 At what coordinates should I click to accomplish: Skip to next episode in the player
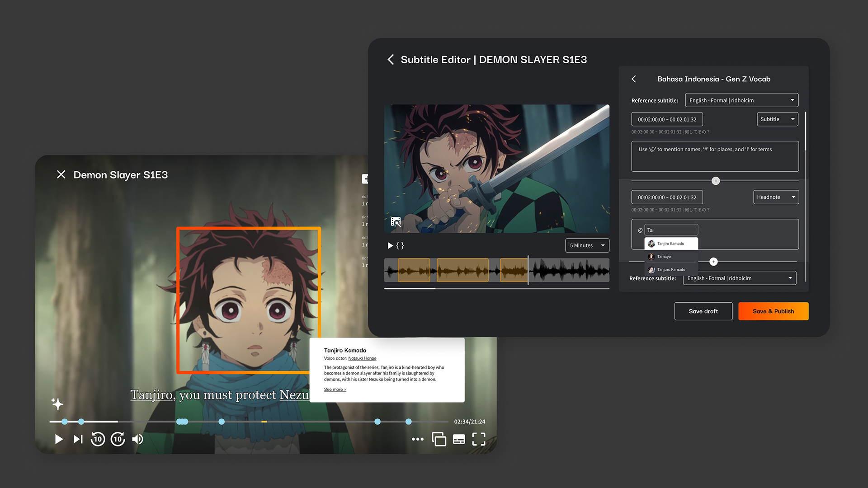pyautogui.click(x=78, y=439)
